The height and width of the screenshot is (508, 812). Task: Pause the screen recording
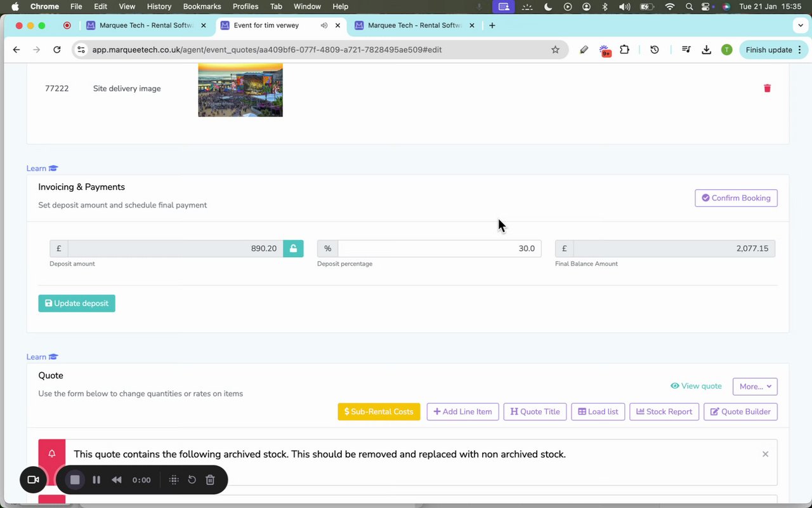tap(96, 480)
